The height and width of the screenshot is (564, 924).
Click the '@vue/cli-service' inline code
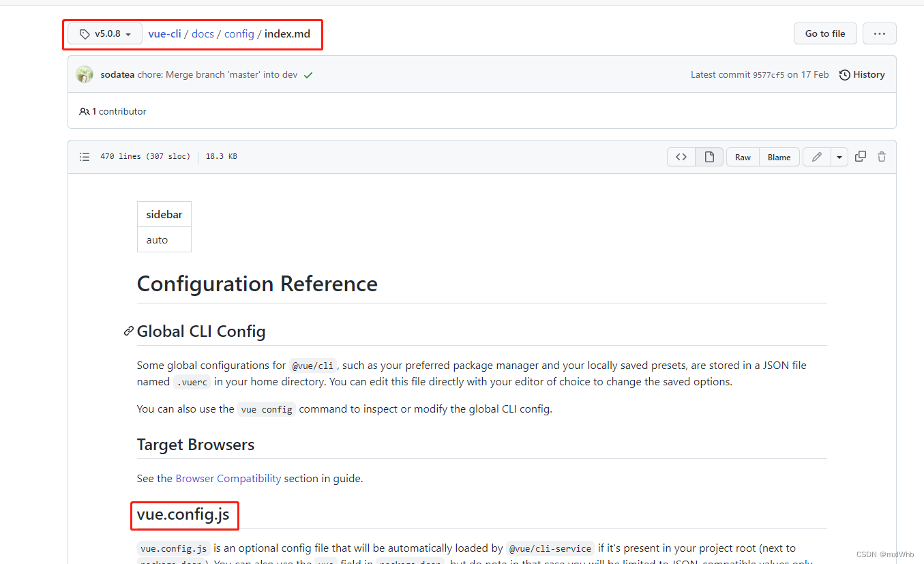pyautogui.click(x=551, y=548)
